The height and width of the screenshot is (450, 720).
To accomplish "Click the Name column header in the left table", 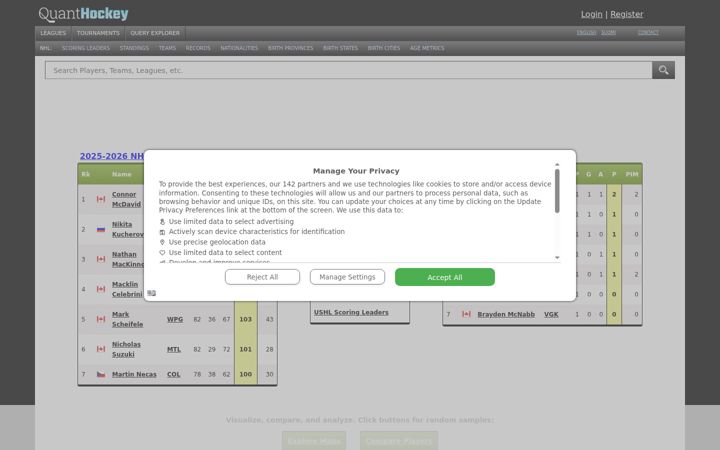I will (122, 174).
